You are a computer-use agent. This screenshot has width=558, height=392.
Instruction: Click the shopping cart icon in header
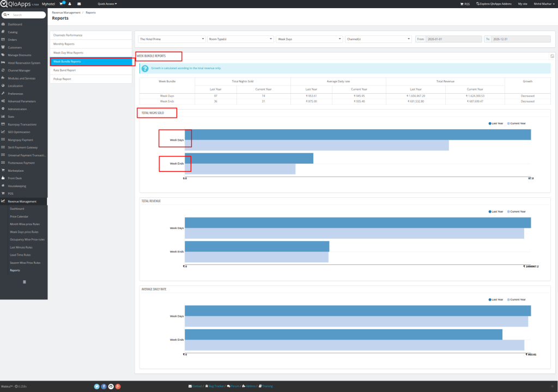pos(62,3)
